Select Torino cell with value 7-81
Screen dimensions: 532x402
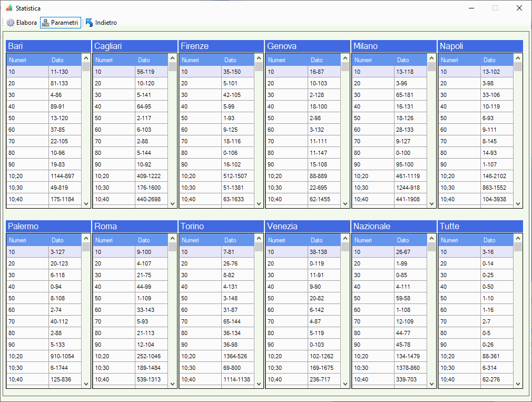click(x=238, y=252)
